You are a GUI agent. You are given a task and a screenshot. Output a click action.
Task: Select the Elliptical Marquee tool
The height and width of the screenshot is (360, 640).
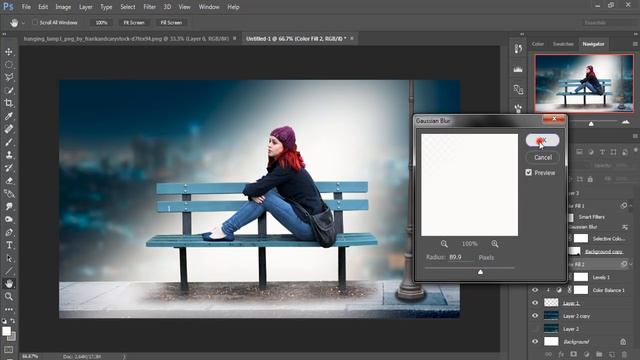9,65
